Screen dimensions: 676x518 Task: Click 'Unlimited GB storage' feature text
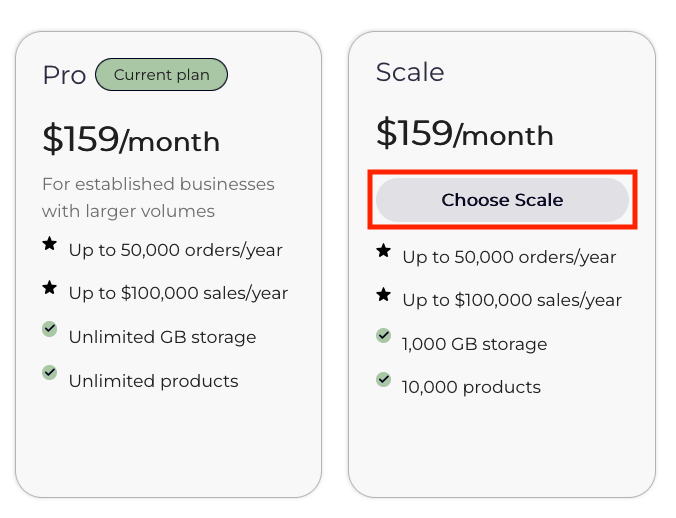(162, 337)
